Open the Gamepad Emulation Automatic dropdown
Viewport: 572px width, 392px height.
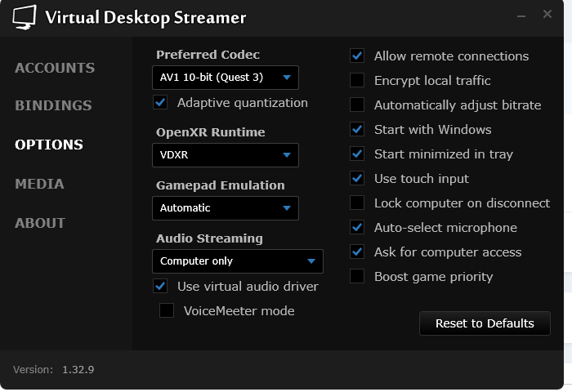tap(226, 208)
